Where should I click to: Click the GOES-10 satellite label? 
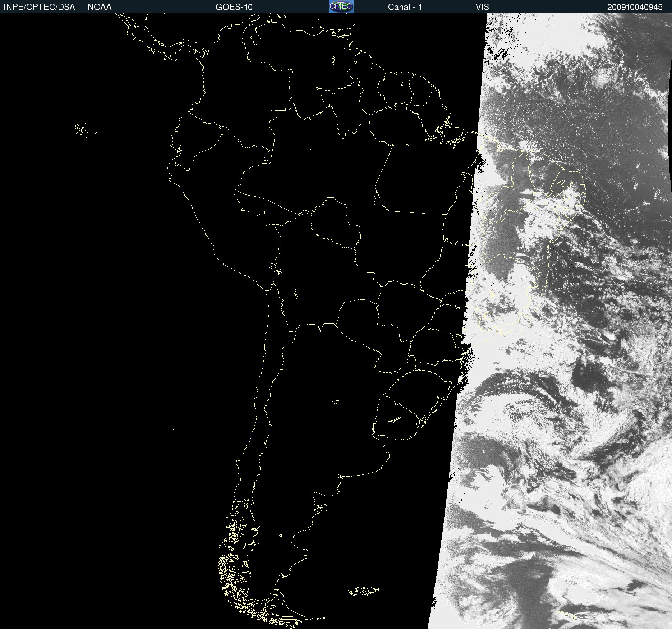click(234, 7)
